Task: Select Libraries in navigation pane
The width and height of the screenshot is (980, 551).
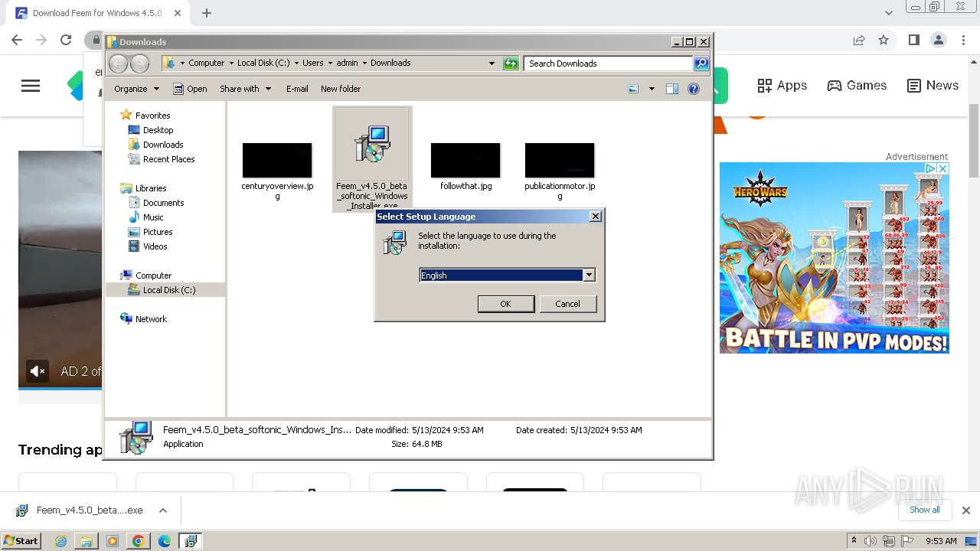Action: click(151, 188)
